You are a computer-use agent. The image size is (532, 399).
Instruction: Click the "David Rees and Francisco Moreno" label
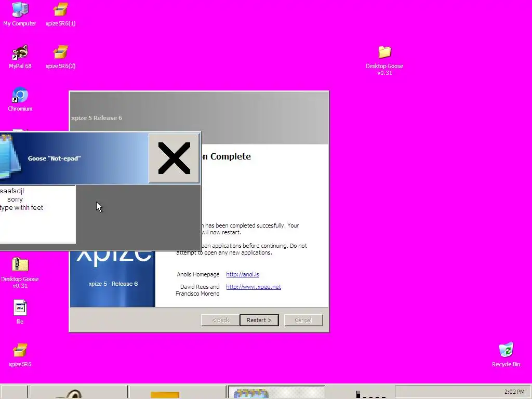click(197, 290)
